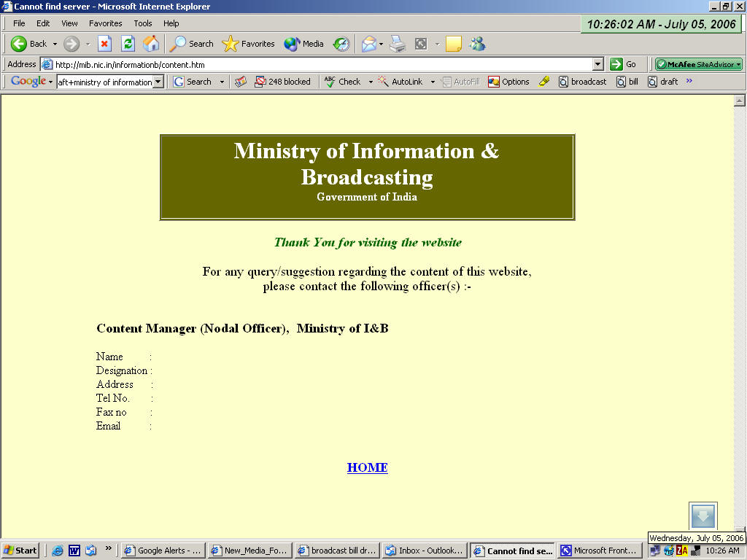
Task: Open the Favorites menu
Action: 105,23
